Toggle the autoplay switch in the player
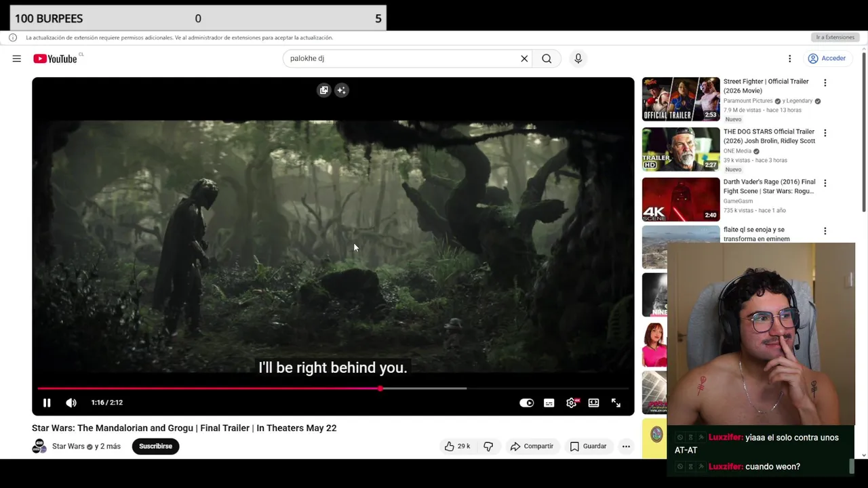 pos(526,403)
